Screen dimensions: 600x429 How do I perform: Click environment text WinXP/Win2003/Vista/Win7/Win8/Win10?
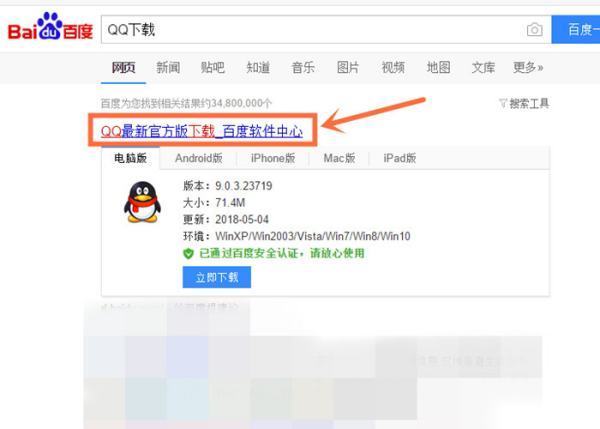[313, 236]
